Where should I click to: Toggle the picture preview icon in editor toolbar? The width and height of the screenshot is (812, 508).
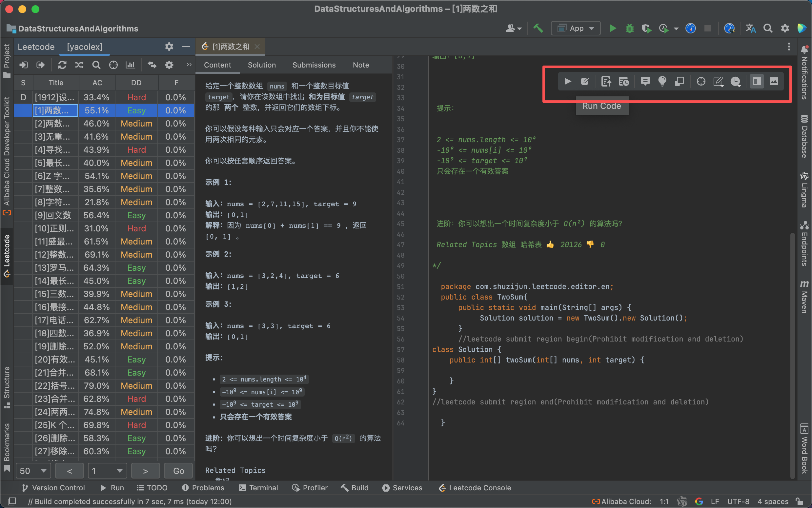pos(774,81)
